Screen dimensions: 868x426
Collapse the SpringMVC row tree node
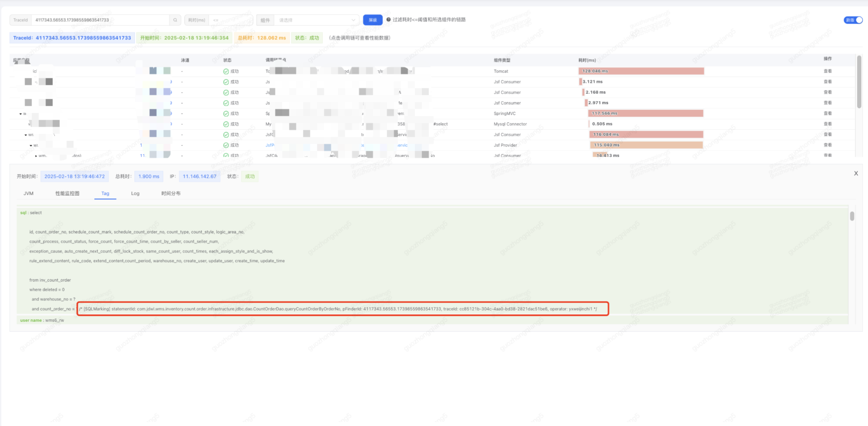tap(20, 114)
